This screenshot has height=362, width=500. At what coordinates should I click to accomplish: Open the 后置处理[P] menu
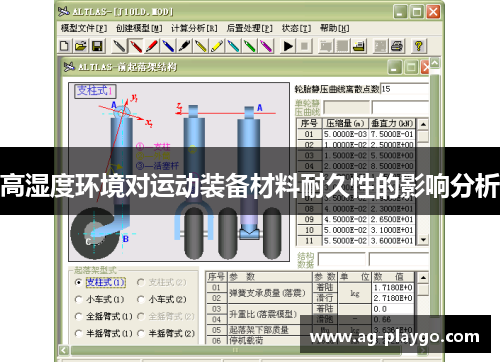(249, 28)
